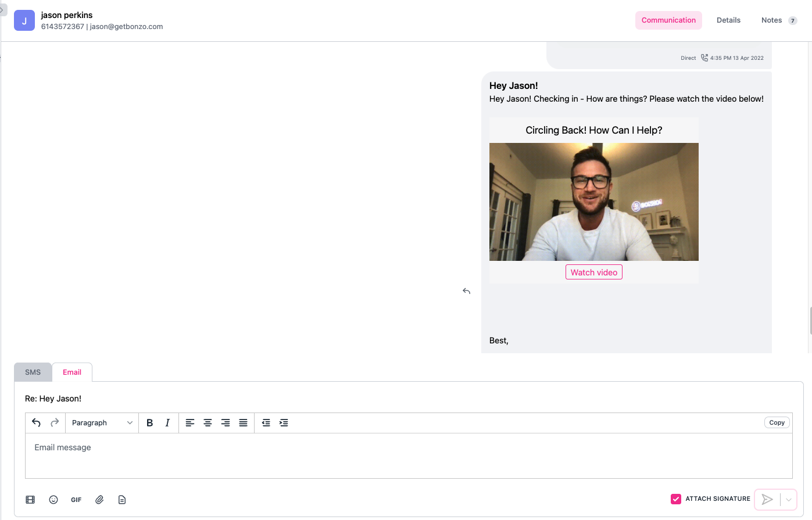
Task: Open the Paragraph style dropdown
Action: 102,423
